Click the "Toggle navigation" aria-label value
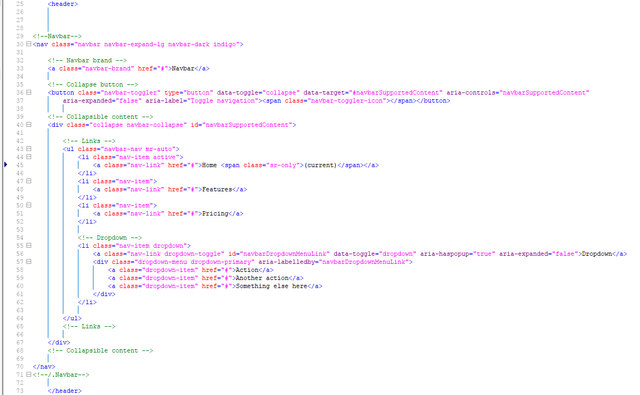 click(224, 101)
